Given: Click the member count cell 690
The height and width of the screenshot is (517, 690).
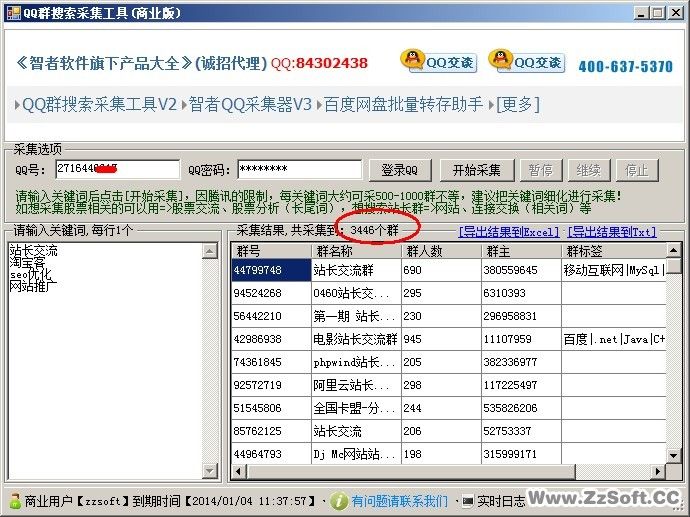Looking at the screenshot, I should point(441,270).
